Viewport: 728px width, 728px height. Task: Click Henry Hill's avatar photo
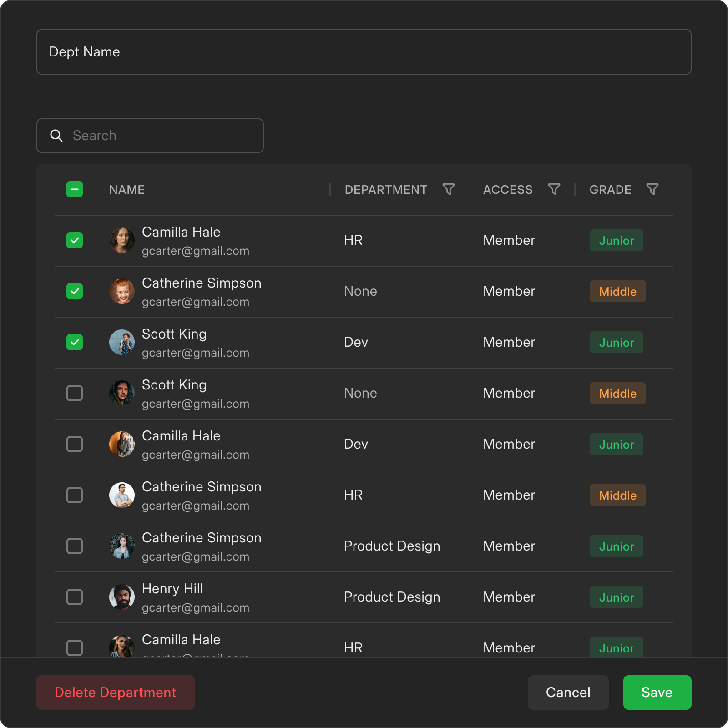pos(122,597)
